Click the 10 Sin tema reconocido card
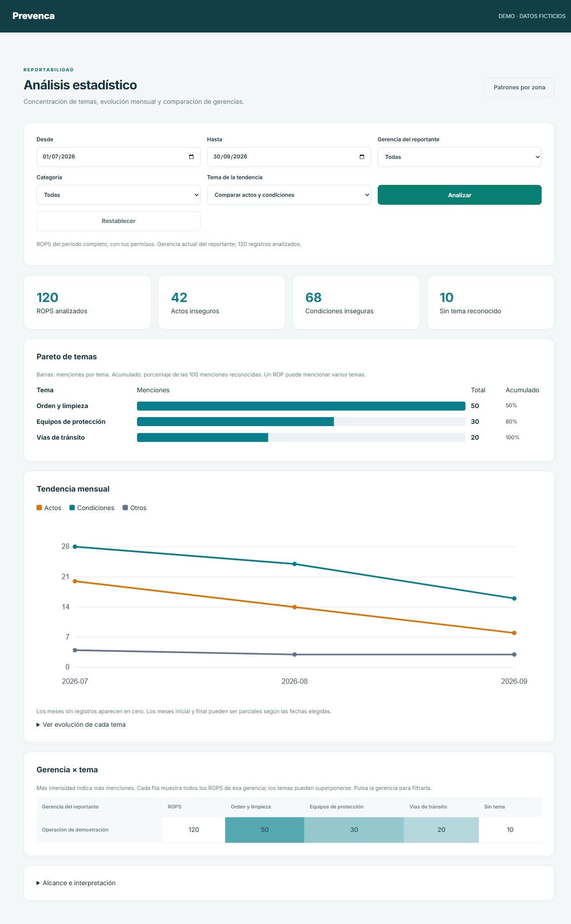 coord(491,302)
